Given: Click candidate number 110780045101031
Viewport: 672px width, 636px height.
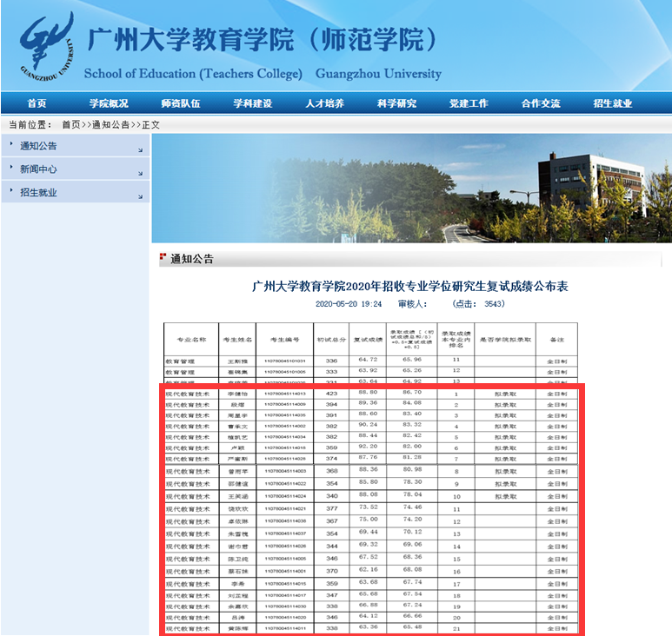Looking at the screenshot, I should coord(284,361).
